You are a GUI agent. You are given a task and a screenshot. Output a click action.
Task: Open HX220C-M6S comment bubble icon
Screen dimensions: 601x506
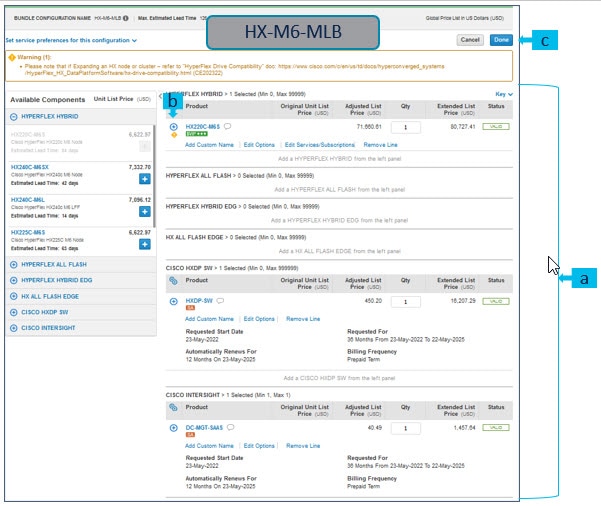[x=227, y=126]
